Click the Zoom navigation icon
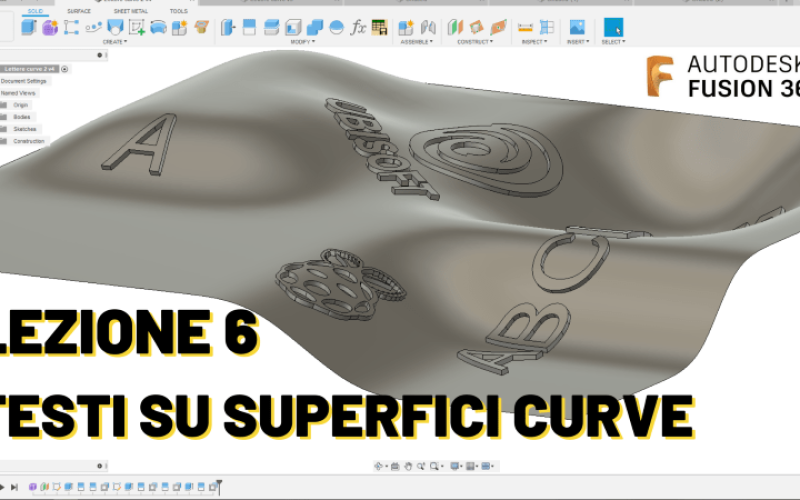Viewport: 800px width, 500px height. [421, 466]
